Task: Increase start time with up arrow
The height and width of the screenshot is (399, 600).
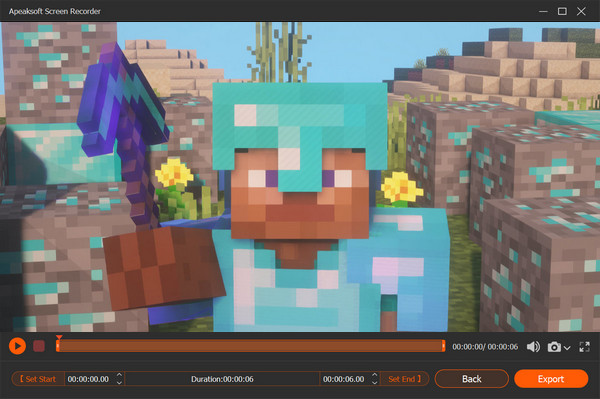Action: coord(119,375)
